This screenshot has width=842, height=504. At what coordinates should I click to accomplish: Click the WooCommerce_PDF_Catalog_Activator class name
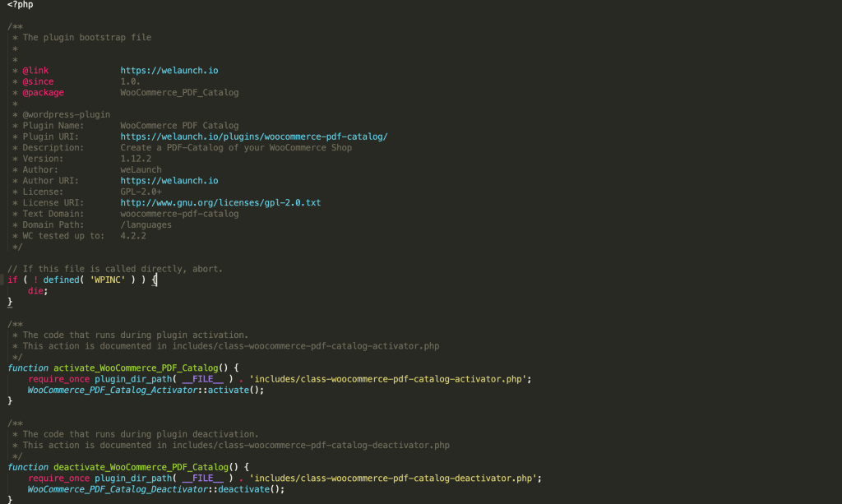click(113, 389)
